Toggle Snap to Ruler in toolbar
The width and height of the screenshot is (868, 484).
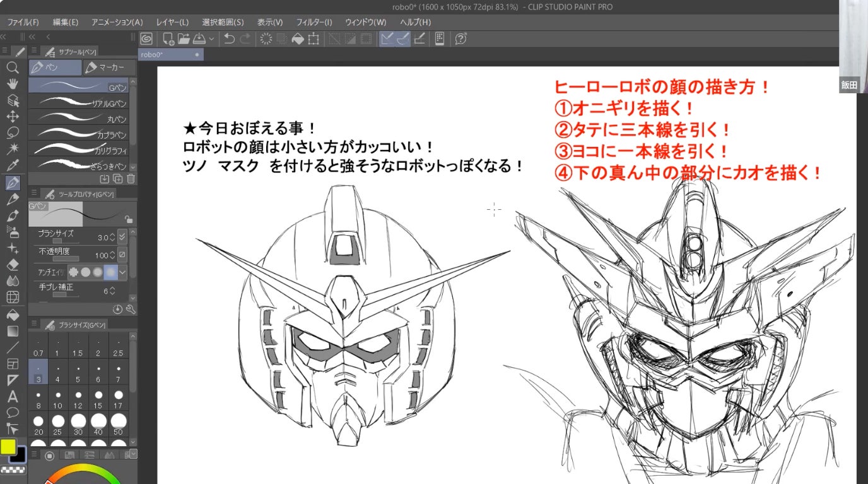pyautogui.click(x=387, y=39)
